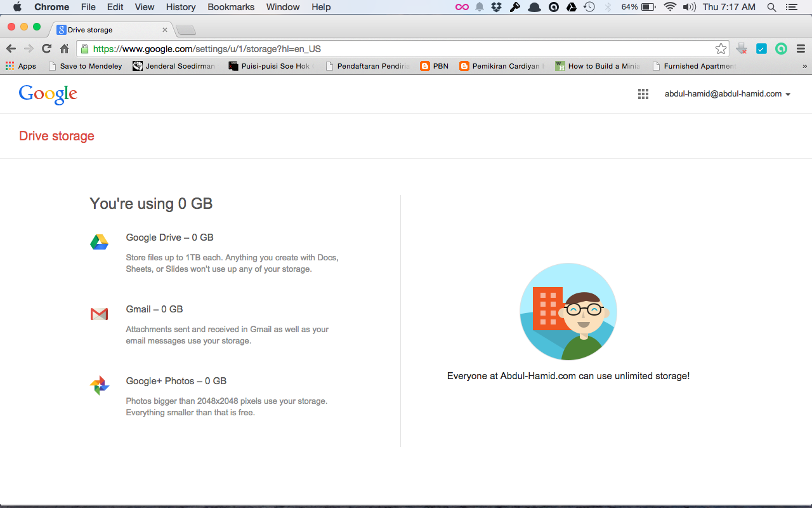This screenshot has width=812, height=508.
Task: Click the Google logo
Action: pyautogui.click(x=48, y=94)
